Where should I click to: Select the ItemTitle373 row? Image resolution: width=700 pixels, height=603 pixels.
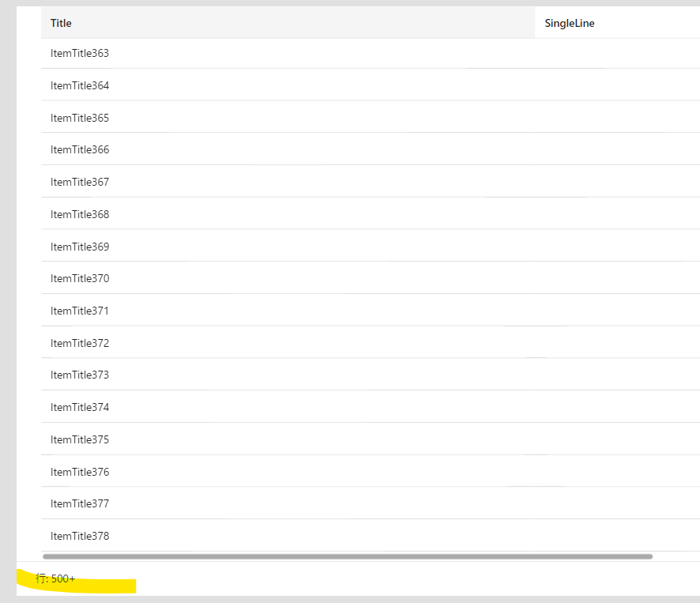tap(371, 375)
